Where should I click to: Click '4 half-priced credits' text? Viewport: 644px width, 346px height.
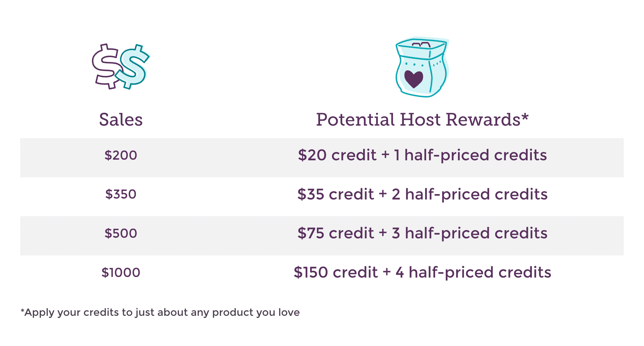(x=473, y=272)
